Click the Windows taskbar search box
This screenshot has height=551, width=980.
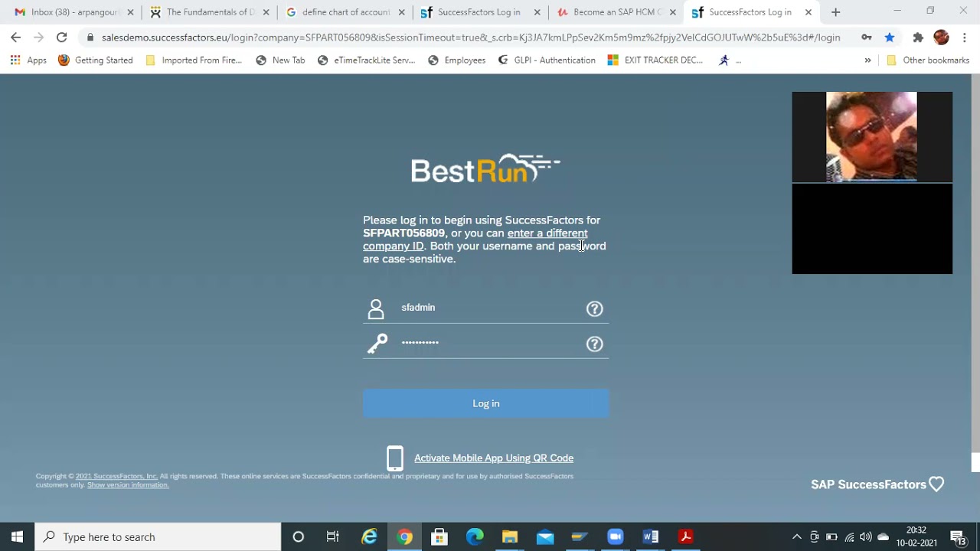(x=158, y=536)
